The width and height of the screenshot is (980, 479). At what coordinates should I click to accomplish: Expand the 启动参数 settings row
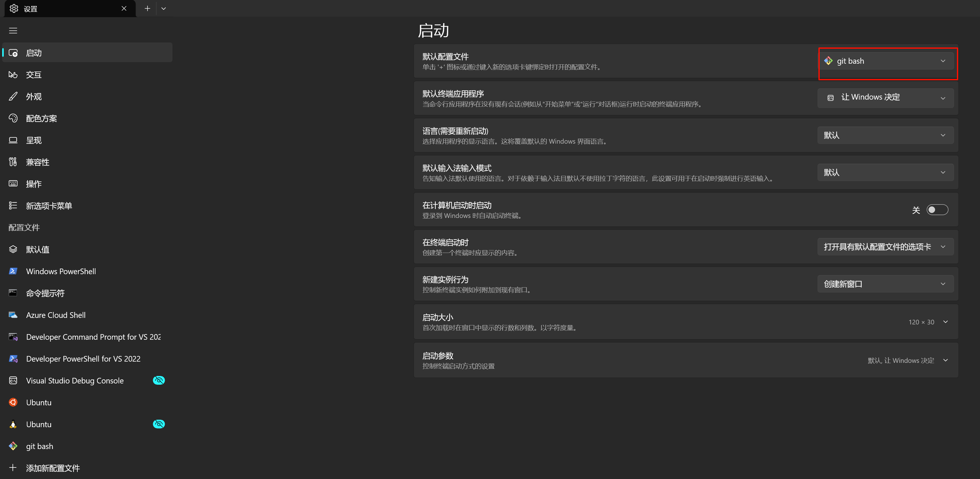[x=945, y=360]
